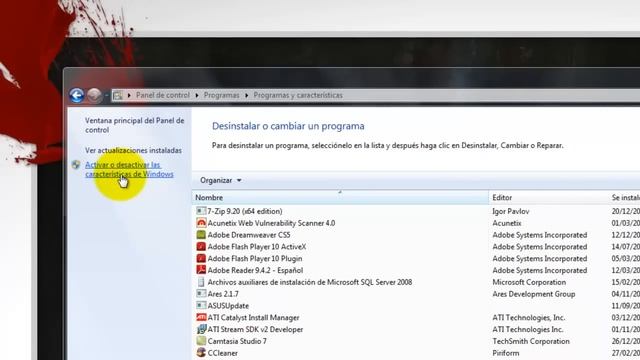Image resolution: width=640 pixels, height=360 pixels.
Task: Select the Camtasia Studio 7 row
Action: tap(237, 341)
